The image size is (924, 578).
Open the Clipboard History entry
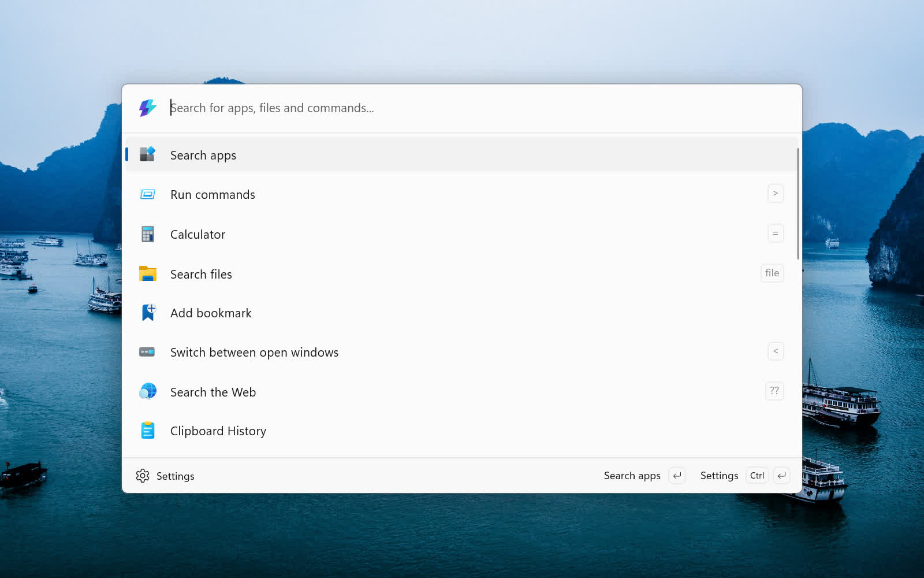pyautogui.click(x=218, y=431)
